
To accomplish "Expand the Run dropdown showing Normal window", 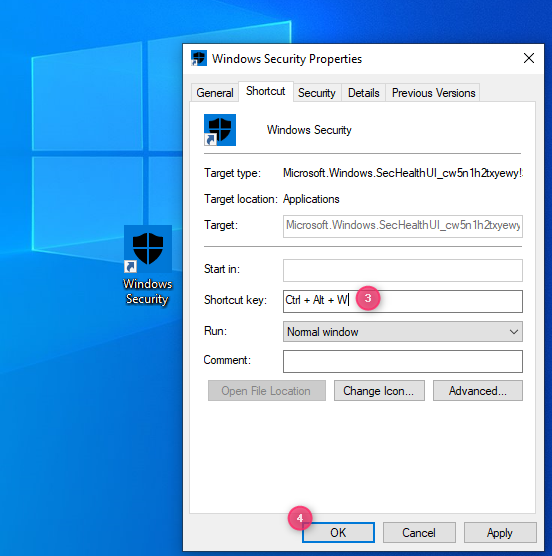I will pos(403,332).
